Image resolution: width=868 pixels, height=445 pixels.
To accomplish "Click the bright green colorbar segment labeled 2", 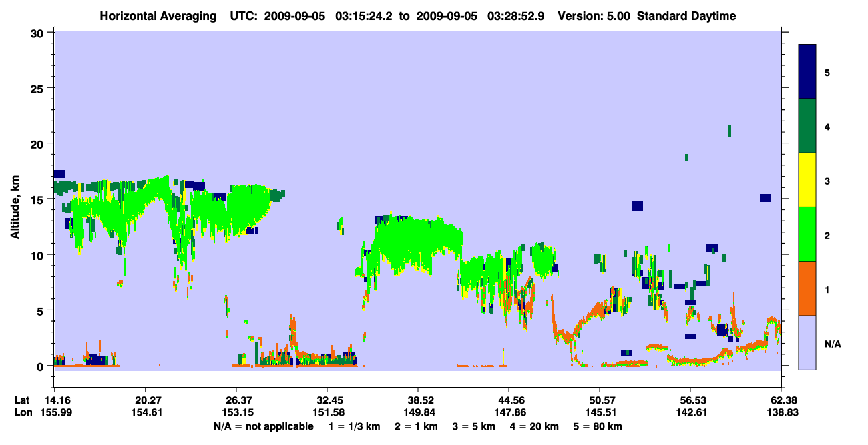I will tap(807, 234).
